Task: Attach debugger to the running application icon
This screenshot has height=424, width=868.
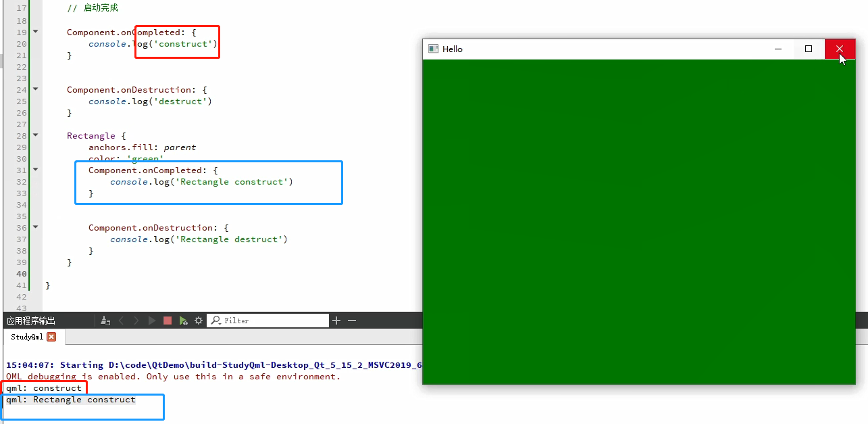Action: click(183, 321)
